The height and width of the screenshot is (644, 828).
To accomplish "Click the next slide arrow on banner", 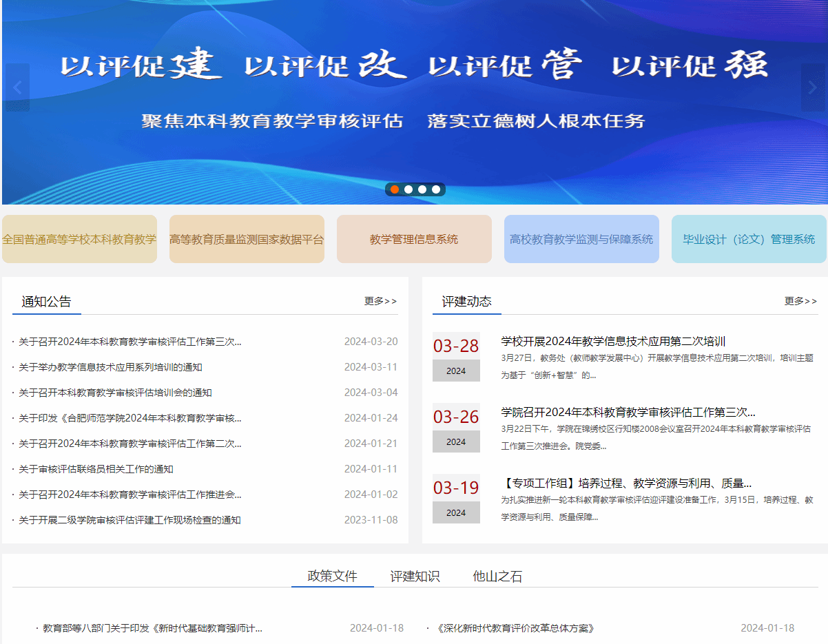I will [812, 87].
